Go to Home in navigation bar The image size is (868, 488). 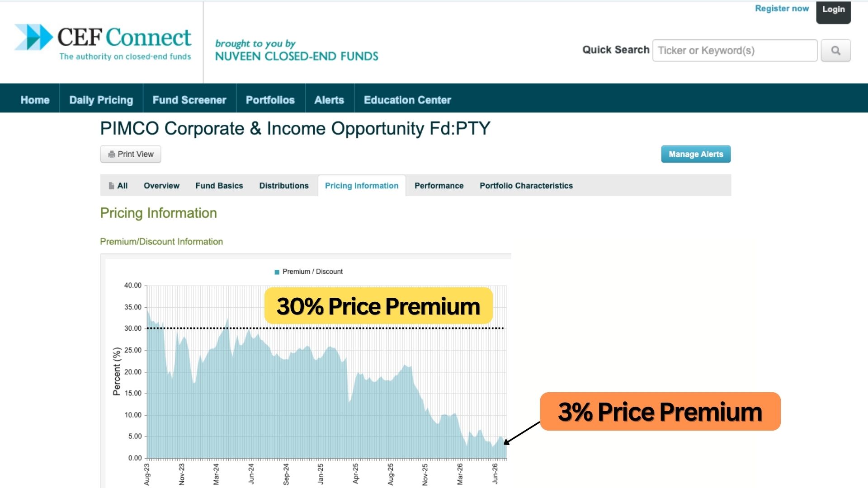(x=35, y=100)
